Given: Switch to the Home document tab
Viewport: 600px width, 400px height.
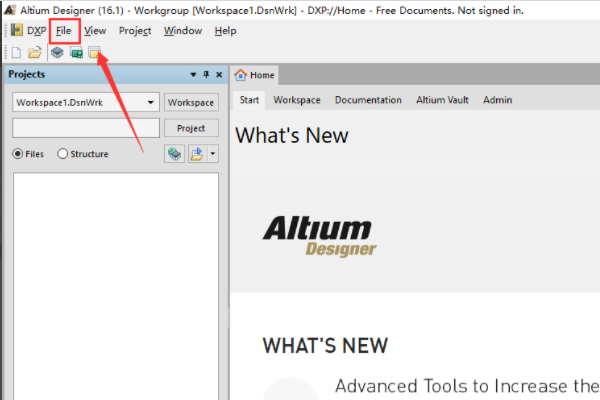Looking at the screenshot, I should click(x=255, y=75).
